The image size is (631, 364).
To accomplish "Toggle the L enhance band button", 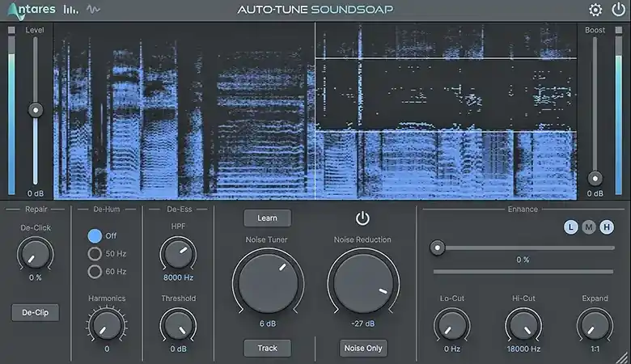I will 570,227.
